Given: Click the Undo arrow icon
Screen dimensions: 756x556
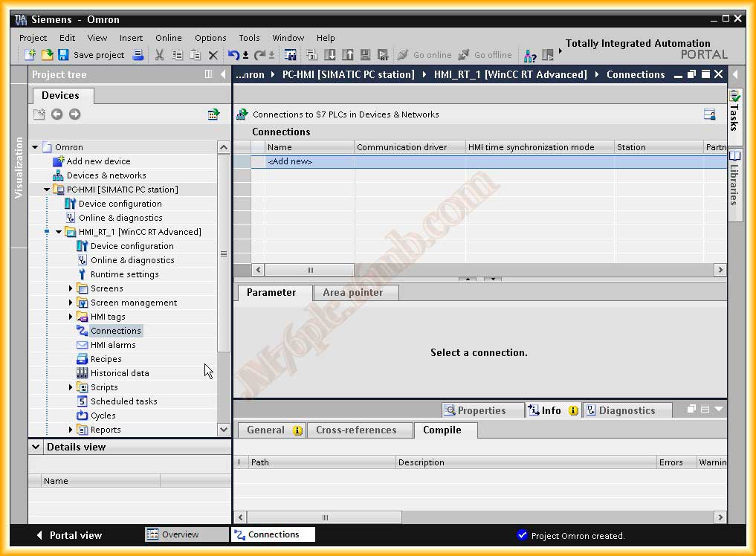Looking at the screenshot, I should (234, 55).
